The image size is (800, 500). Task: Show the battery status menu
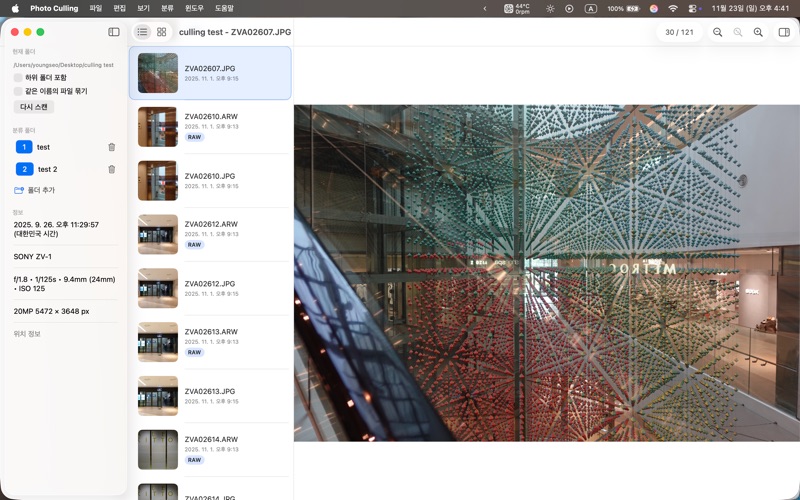pos(623,8)
